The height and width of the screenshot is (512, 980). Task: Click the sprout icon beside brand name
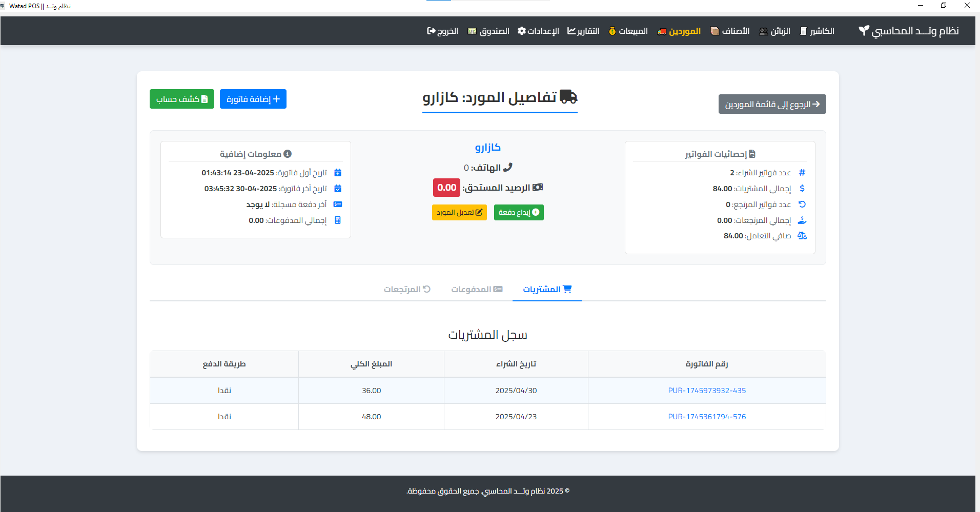864,31
